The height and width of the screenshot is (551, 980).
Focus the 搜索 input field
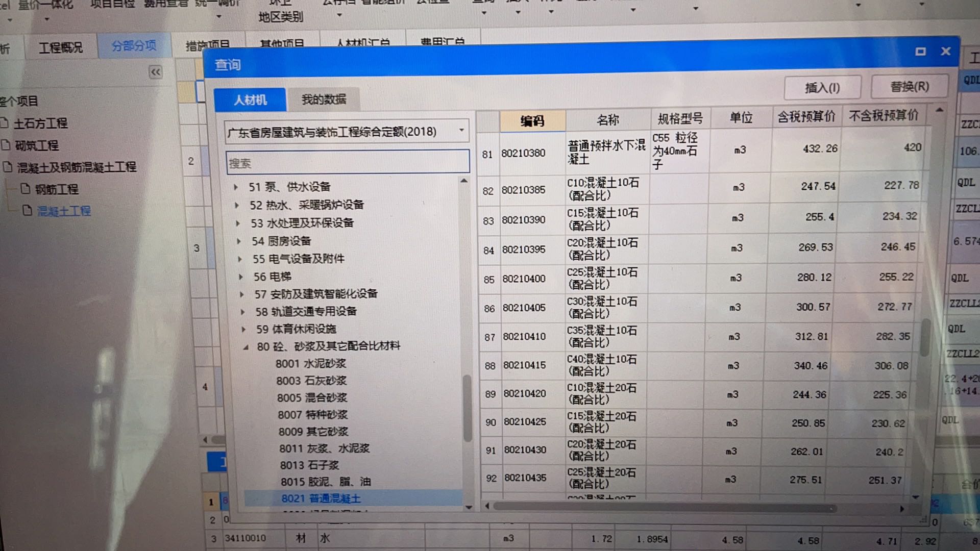pyautogui.click(x=347, y=162)
